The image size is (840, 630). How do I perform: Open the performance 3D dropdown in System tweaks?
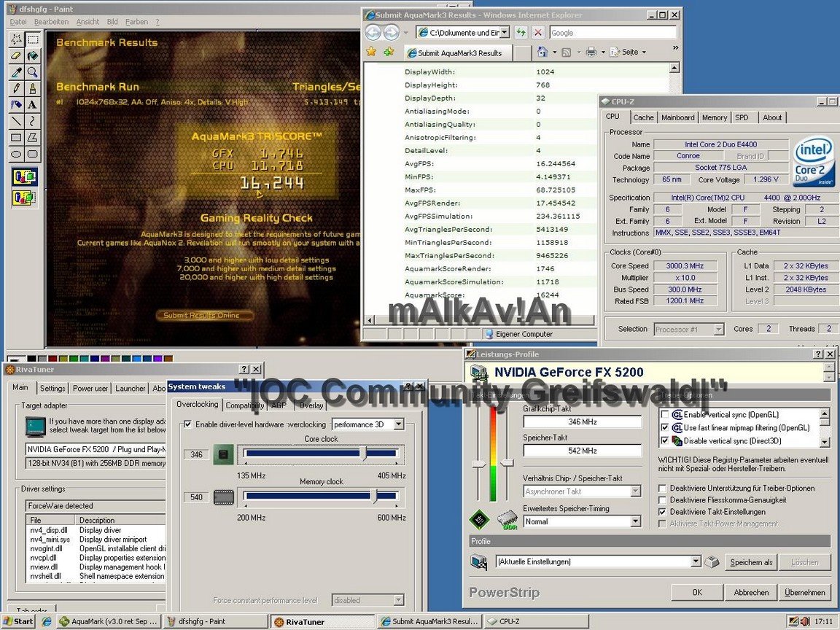tap(399, 424)
